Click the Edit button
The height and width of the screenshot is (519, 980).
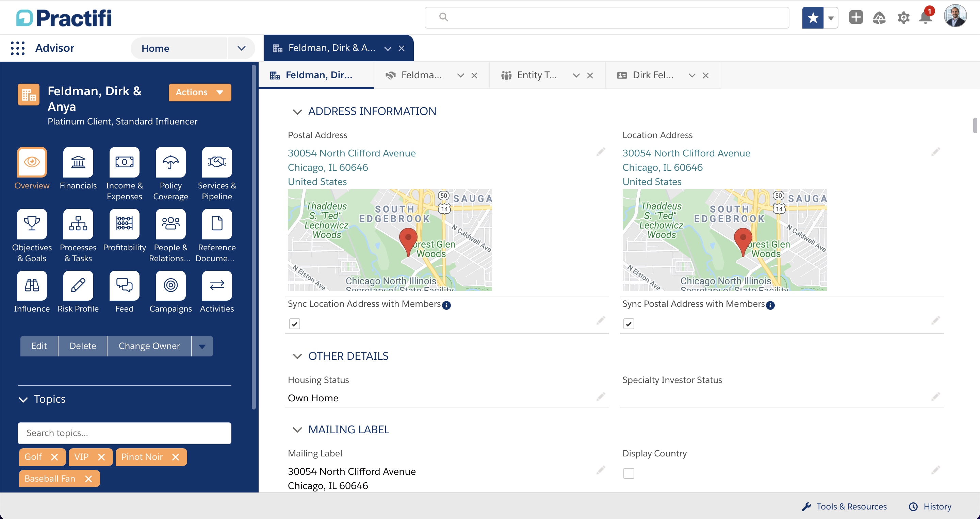pyautogui.click(x=39, y=346)
